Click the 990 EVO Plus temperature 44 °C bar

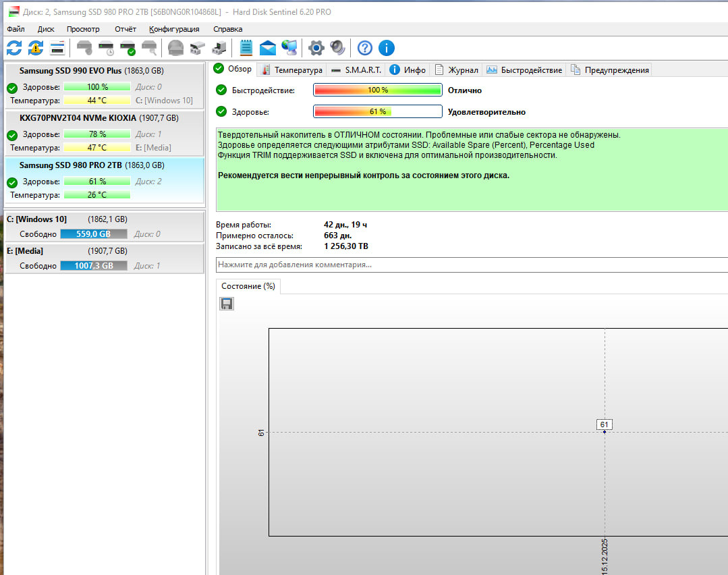click(97, 101)
